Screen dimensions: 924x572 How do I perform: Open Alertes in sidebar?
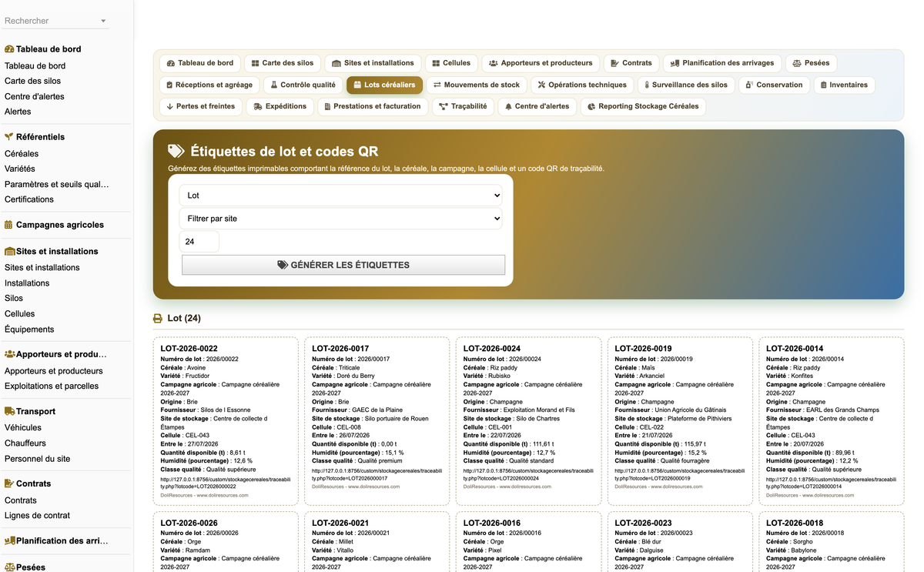coord(18,112)
